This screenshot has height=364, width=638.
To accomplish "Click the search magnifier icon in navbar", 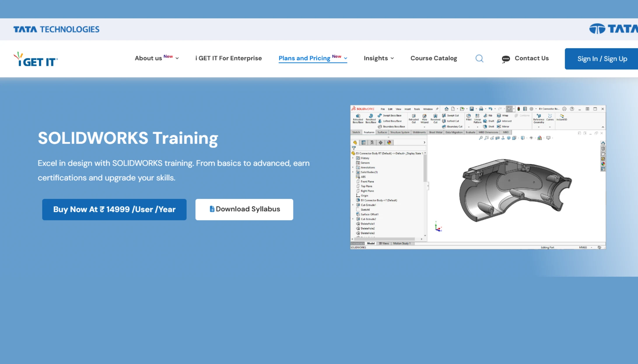I will point(479,59).
